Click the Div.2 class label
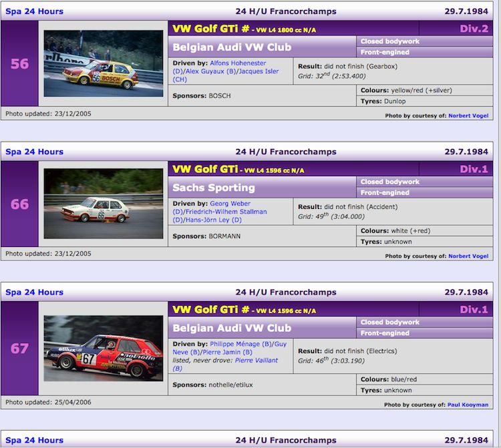 coord(474,29)
